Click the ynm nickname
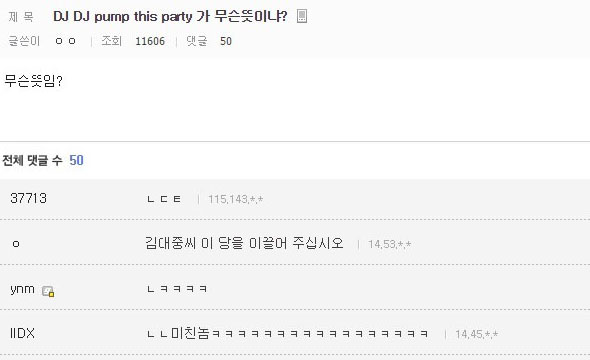 tap(22, 289)
